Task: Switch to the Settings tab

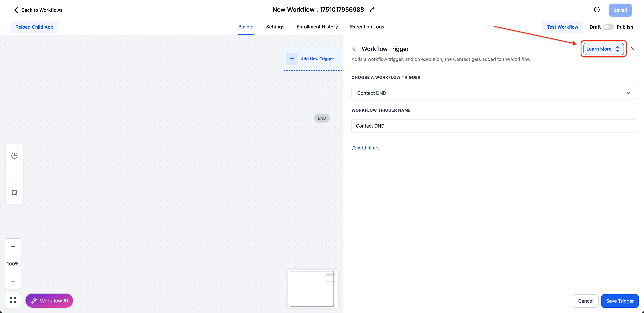Action: coord(275,27)
